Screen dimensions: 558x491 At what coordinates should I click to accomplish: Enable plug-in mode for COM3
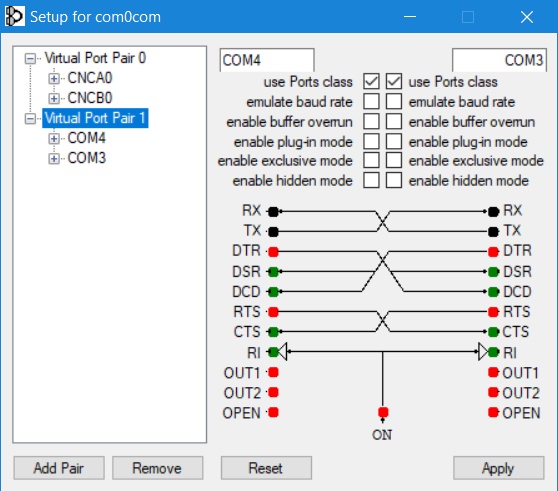[x=394, y=141]
